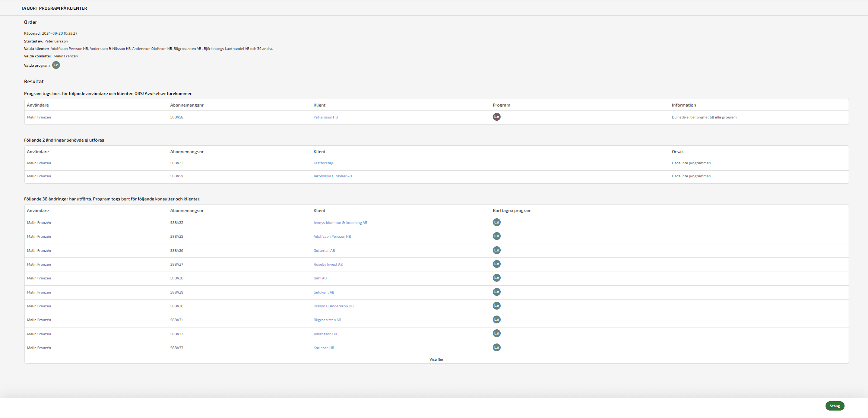Select subscription number 588427
Viewport: 868px width, 418px height.
point(177,265)
